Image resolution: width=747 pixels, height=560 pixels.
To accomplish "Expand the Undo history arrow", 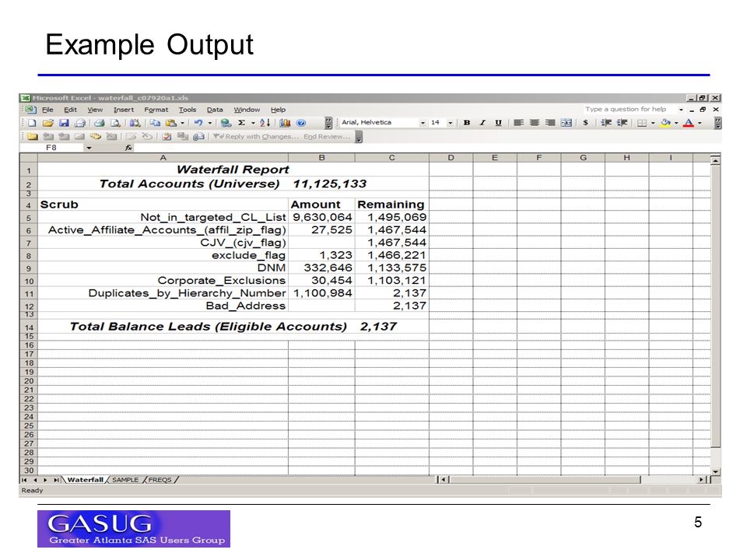I will (x=209, y=123).
